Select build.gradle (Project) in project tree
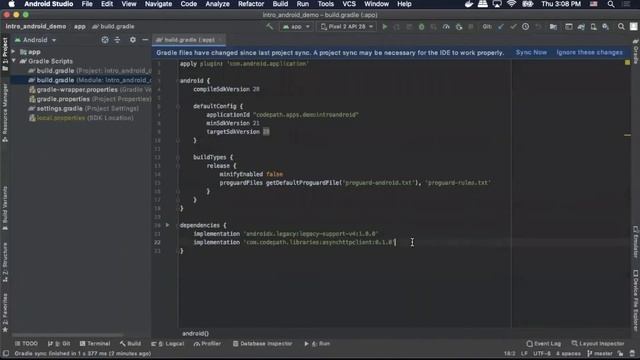The height and width of the screenshot is (360, 640). tap(90, 71)
